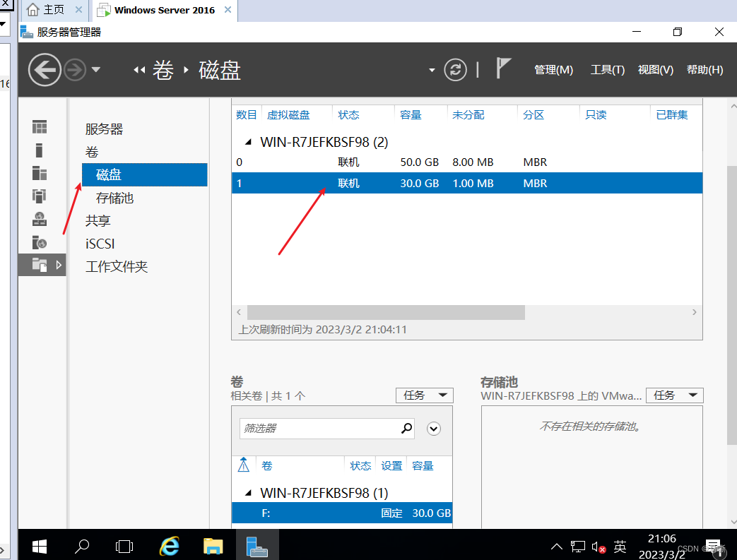
Task: Select the Dashboard icon in left sidebar
Action: tap(40, 127)
